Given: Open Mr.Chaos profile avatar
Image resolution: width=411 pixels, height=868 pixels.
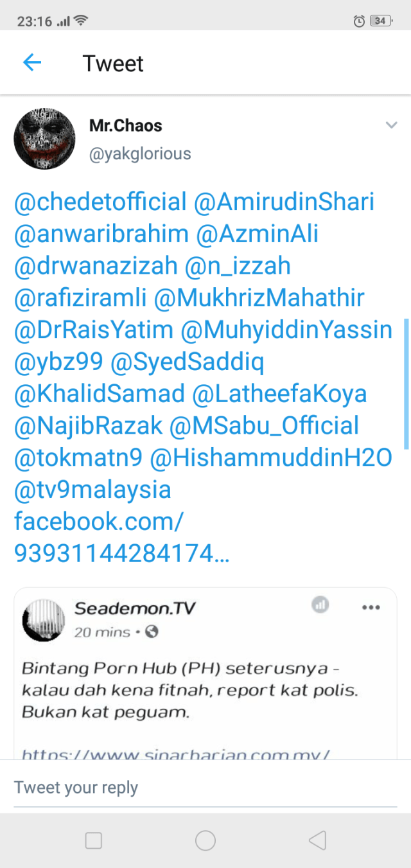Looking at the screenshot, I should click(x=45, y=139).
